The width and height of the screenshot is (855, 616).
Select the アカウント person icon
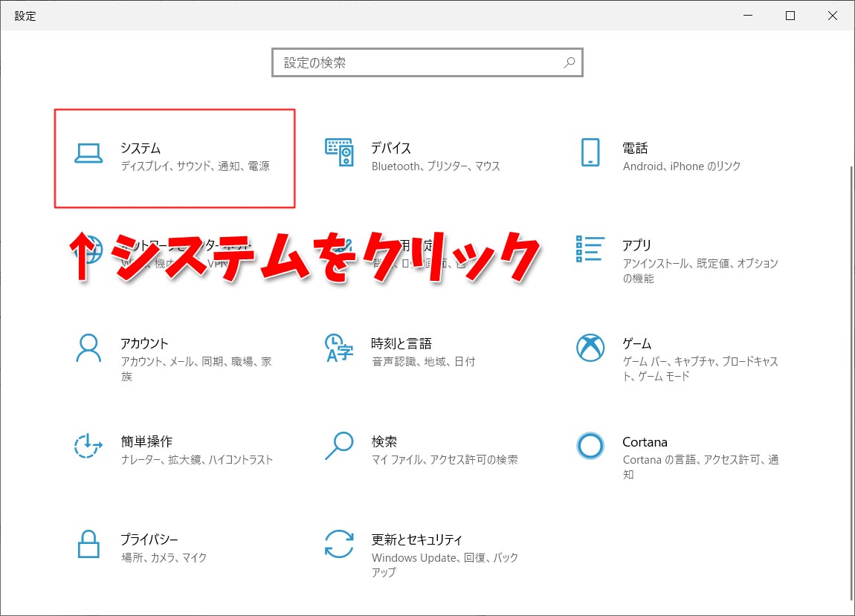[x=88, y=348]
